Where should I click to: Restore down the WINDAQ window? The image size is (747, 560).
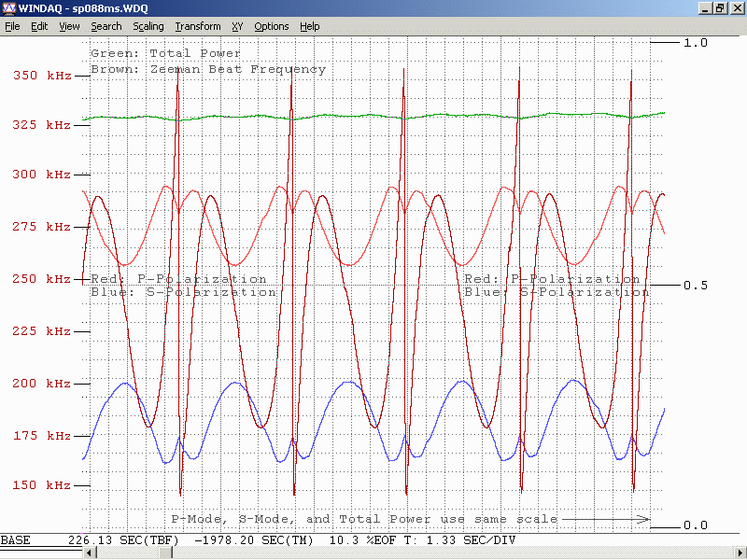coord(721,7)
